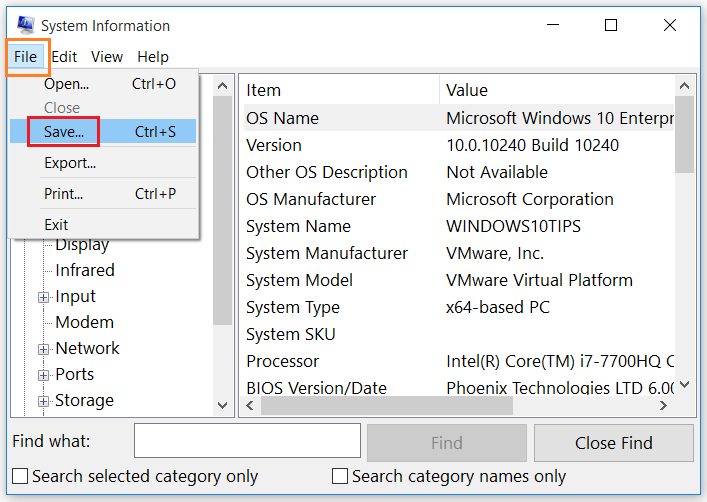Screen dimensions: 707x502
Task: Click the value Microsoft Corporation
Action: pos(530,199)
